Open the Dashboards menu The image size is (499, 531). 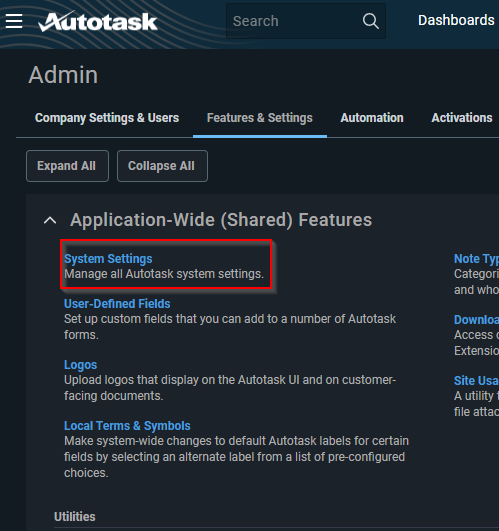tap(456, 20)
